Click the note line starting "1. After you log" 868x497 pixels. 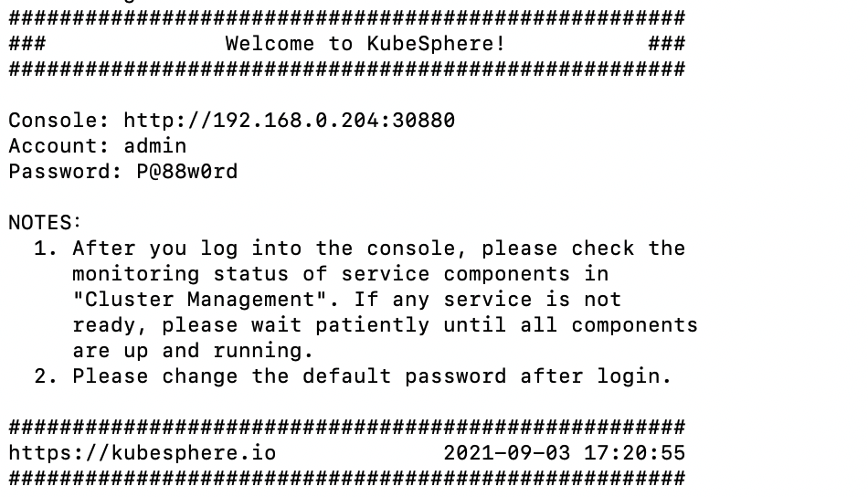359,248
